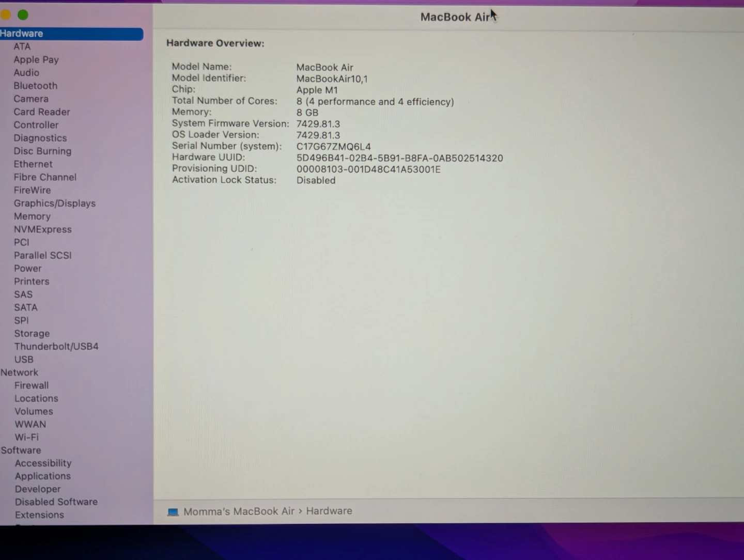Select Disc Burning in the sidebar
This screenshot has width=744, height=560.
click(x=42, y=151)
